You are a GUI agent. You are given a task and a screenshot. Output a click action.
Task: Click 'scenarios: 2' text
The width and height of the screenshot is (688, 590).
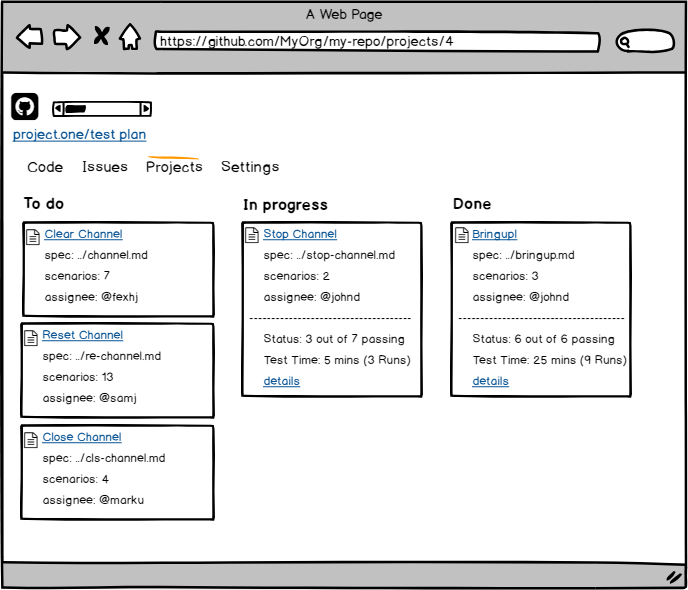(297, 276)
